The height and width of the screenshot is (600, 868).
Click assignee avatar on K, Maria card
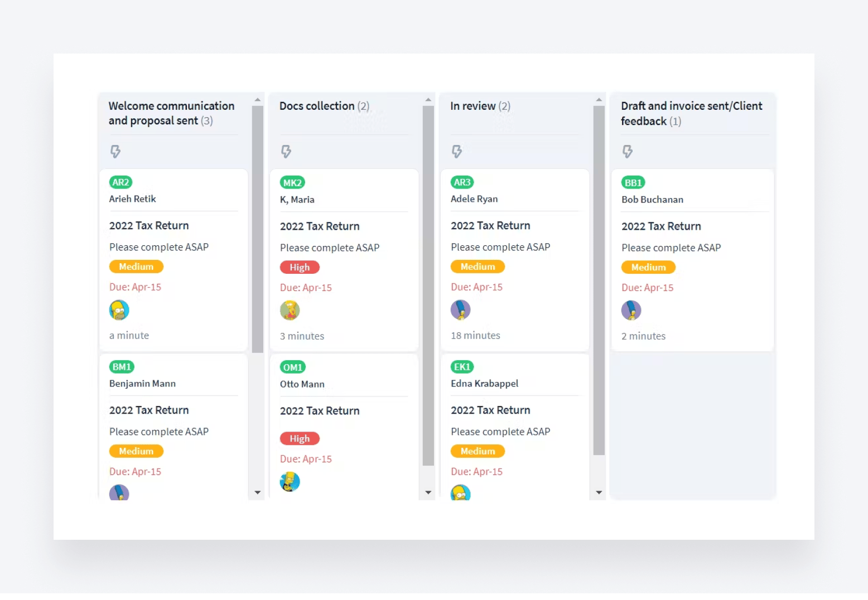tap(290, 310)
